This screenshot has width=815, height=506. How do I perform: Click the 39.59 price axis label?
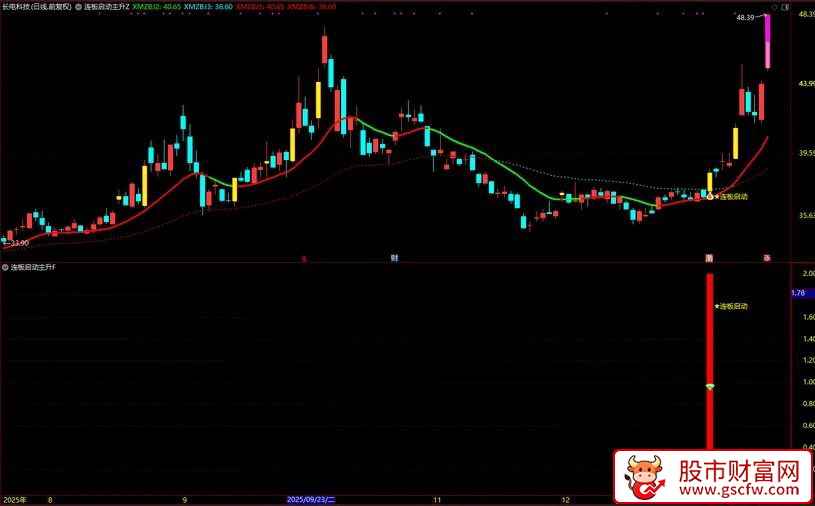(x=806, y=153)
